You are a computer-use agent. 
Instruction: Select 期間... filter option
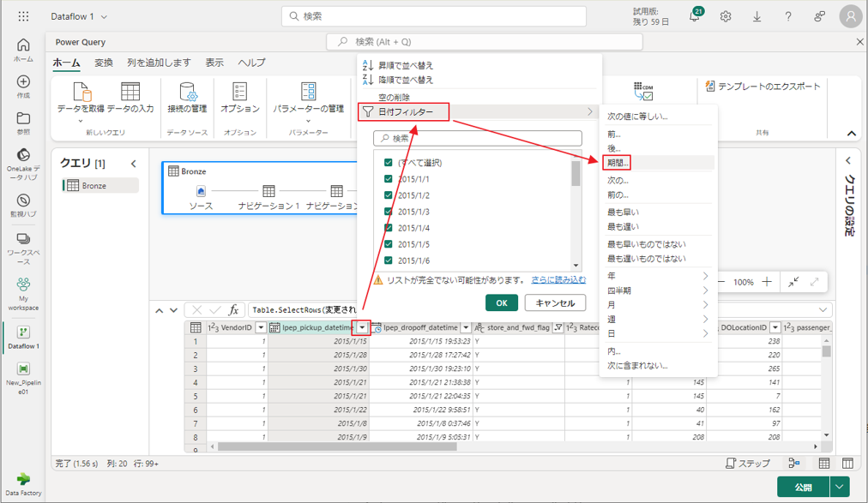[x=618, y=163]
